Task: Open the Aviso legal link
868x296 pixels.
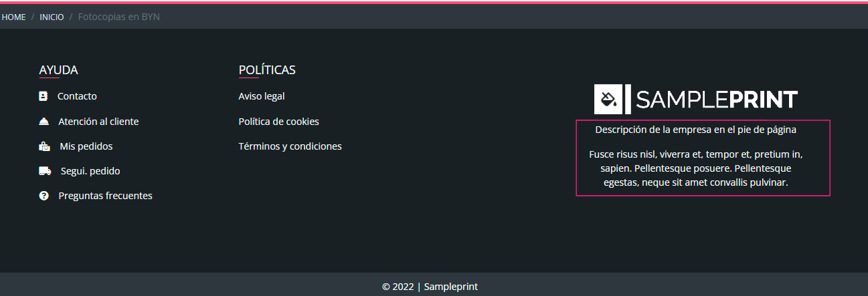Action: (x=262, y=96)
